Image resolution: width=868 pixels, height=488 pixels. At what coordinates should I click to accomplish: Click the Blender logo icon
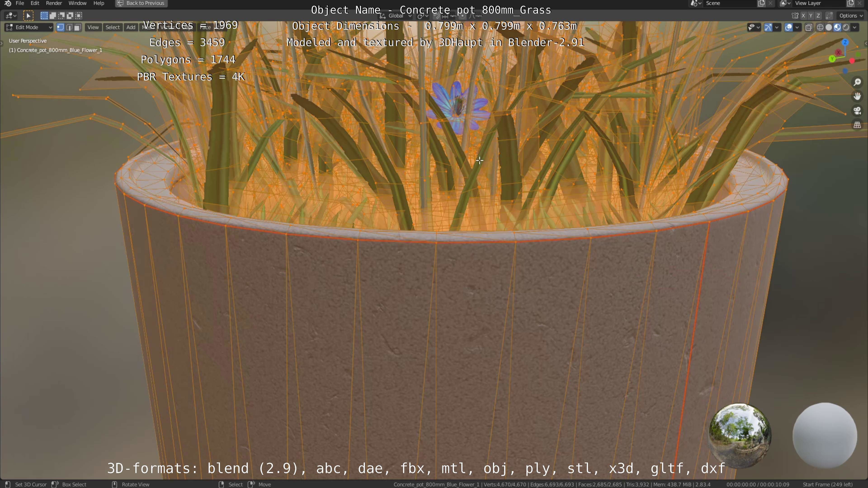coord(8,3)
